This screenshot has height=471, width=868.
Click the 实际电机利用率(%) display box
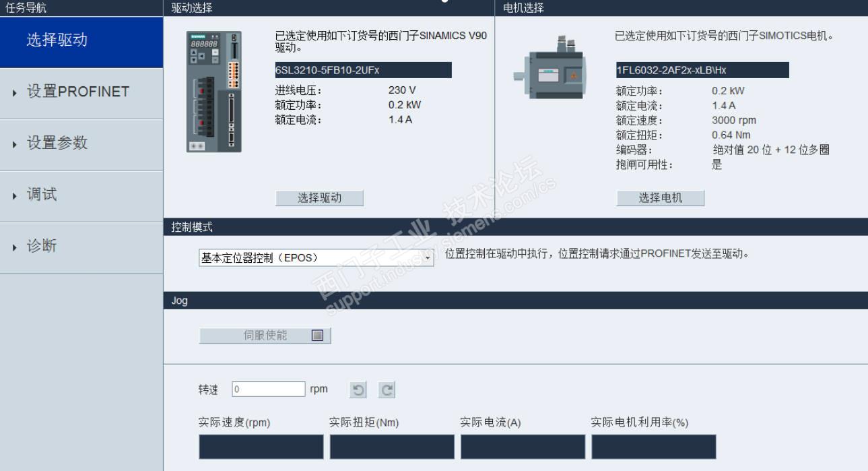pyautogui.click(x=654, y=447)
